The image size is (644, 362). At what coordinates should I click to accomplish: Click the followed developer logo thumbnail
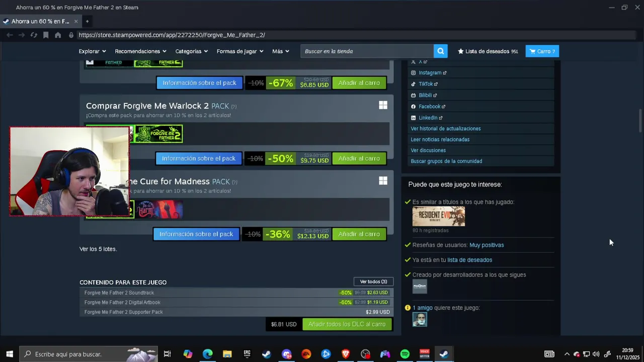pyautogui.click(x=420, y=287)
